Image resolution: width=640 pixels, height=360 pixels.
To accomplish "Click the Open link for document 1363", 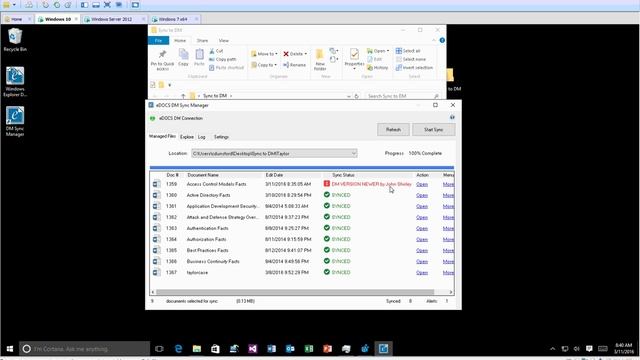I will (422, 229).
